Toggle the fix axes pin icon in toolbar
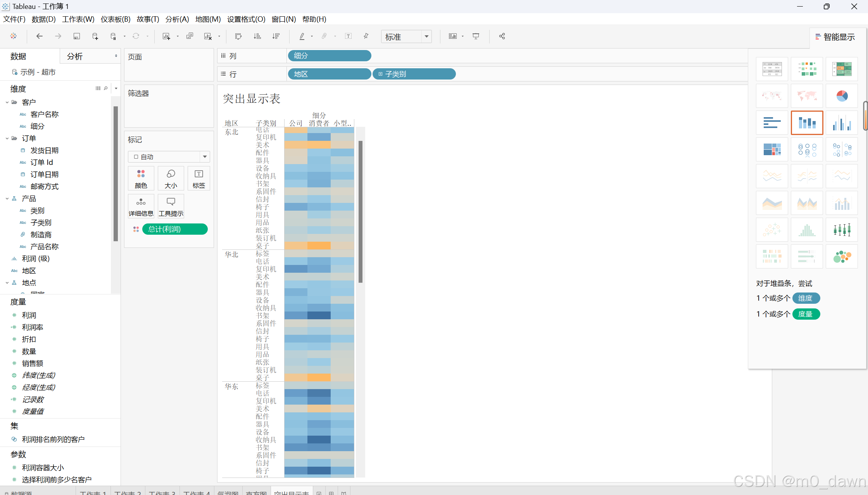 coord(366,36)
